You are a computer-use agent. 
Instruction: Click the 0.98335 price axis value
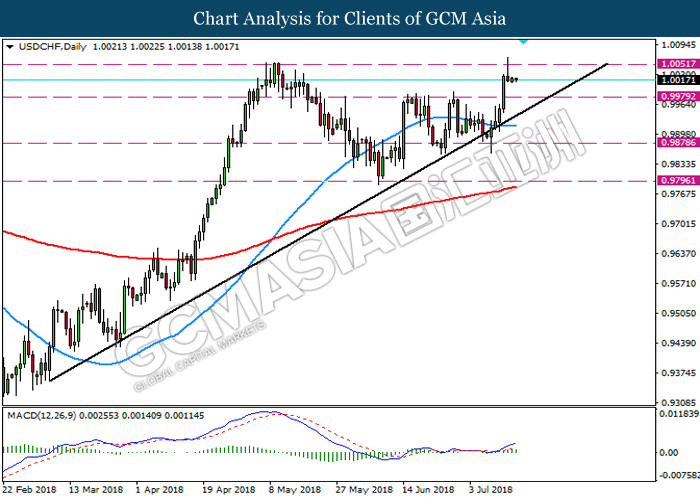coord(679,164)
